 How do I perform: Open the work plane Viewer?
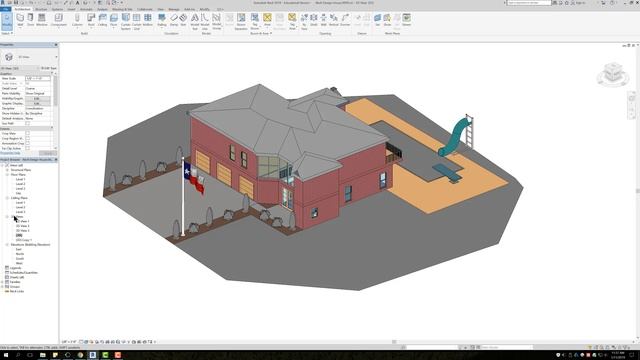[x=407, y=20]
